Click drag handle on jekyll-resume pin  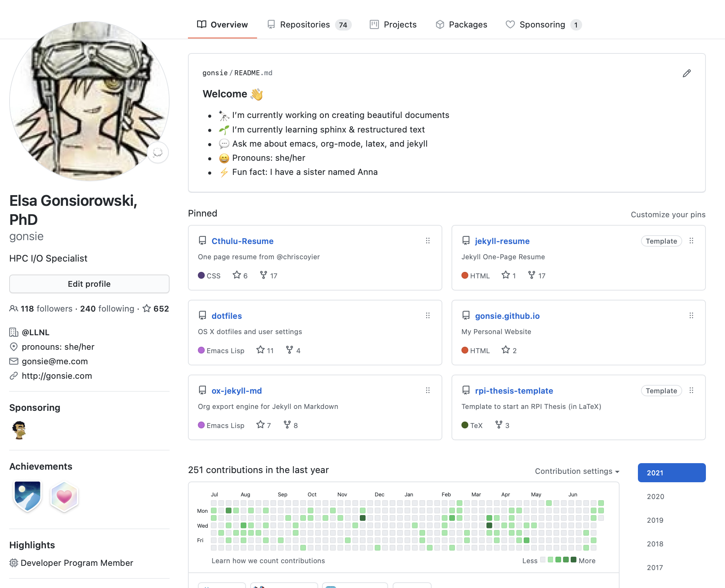click(x=691, y=241)
